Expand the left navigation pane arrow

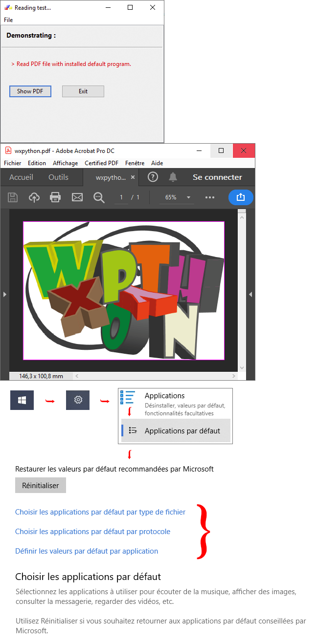tap(5, 294)
